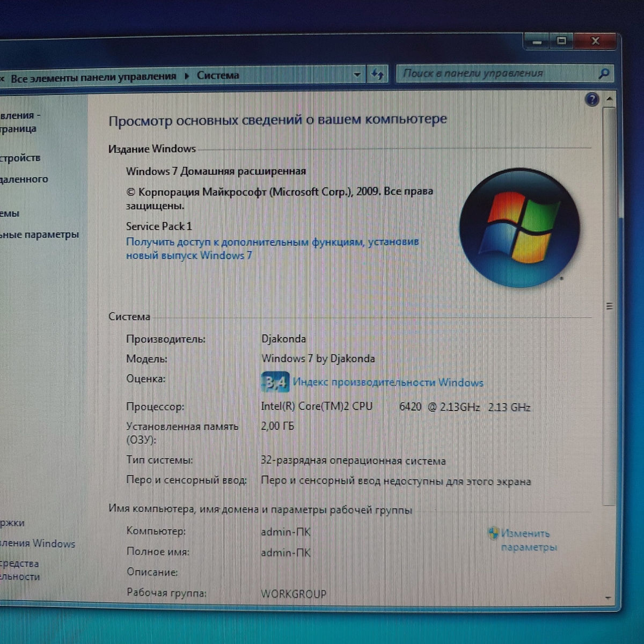Viewport: 644px width, 644px height.
Task: Open the address bar history dropdown
Action: pyautogui.click(x=356, y=74)
